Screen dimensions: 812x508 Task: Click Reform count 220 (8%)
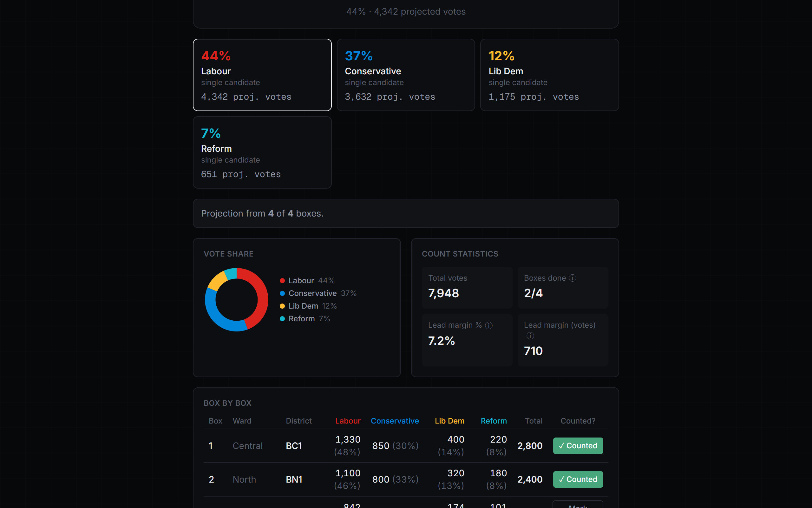coord(497,445)
